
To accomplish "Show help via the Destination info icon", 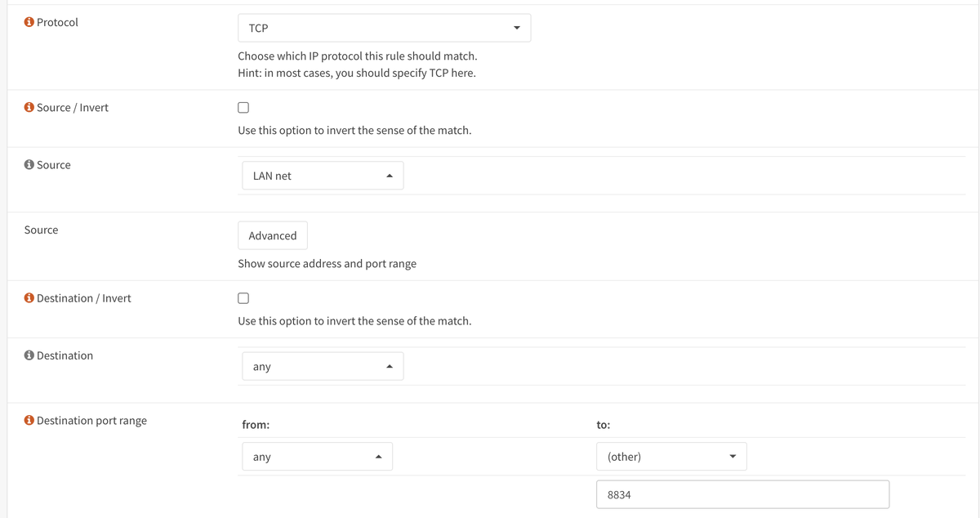I will pyautogui.click(x=29, y=355).
